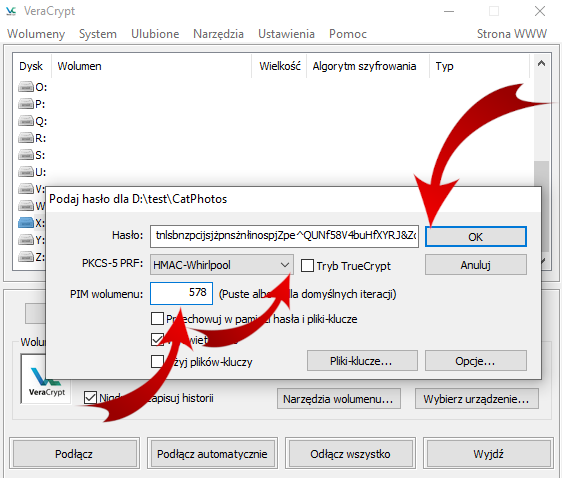
Task: Select drive S: in the list
Action: pos(32,155)
